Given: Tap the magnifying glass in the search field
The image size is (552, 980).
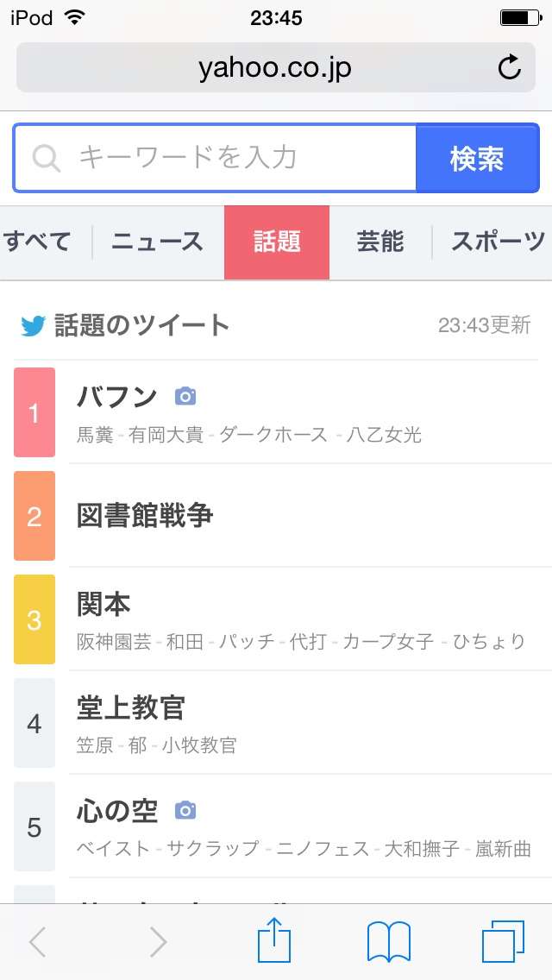Looking at the screenshot, I should click(45, 158).
